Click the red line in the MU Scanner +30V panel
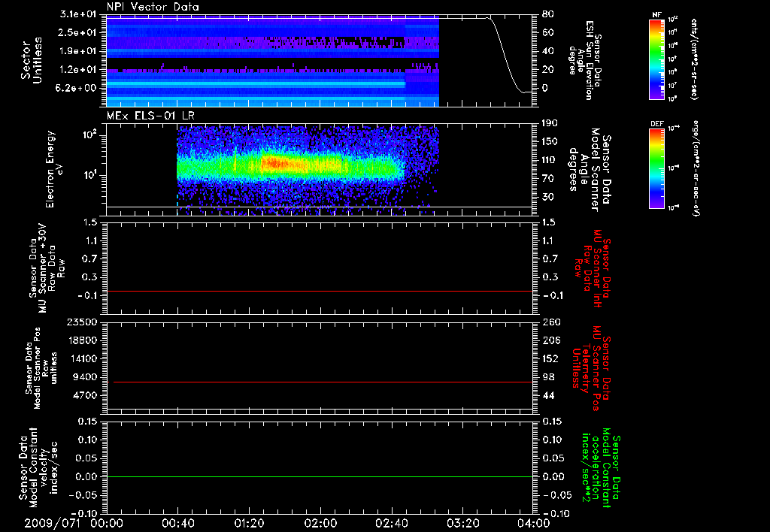This screenshot has width=770, height=532. 319,291
